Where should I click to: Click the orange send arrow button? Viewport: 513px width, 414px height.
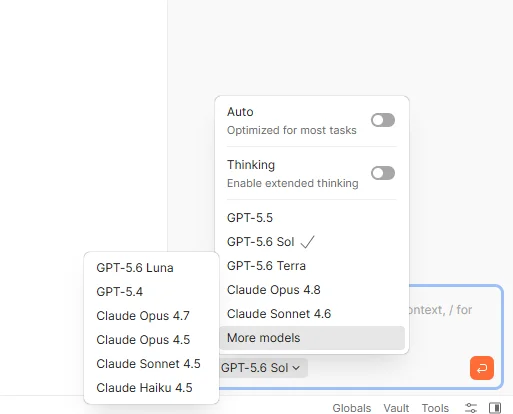[482, 368]
